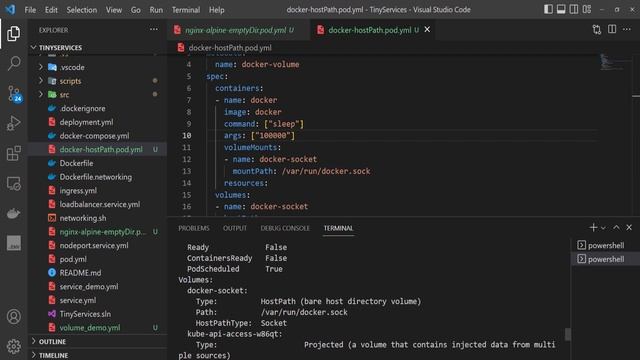Open deployment.yml file
Viewport: 640px width, 360px height.
point(98,122)
